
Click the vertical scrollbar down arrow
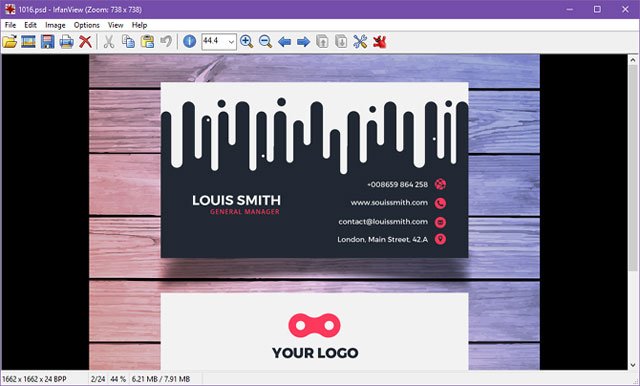point(633,365)
